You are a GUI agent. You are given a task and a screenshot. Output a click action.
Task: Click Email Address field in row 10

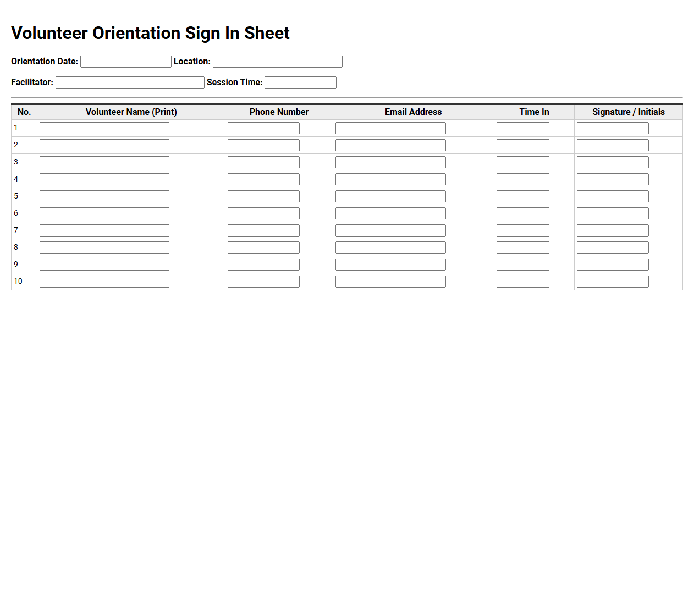pyautogui.click(x=390, y=282)
